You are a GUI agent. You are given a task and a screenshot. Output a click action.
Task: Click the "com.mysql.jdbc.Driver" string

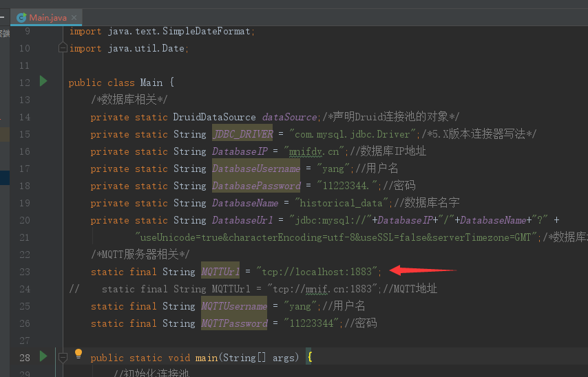pos(353,134)
